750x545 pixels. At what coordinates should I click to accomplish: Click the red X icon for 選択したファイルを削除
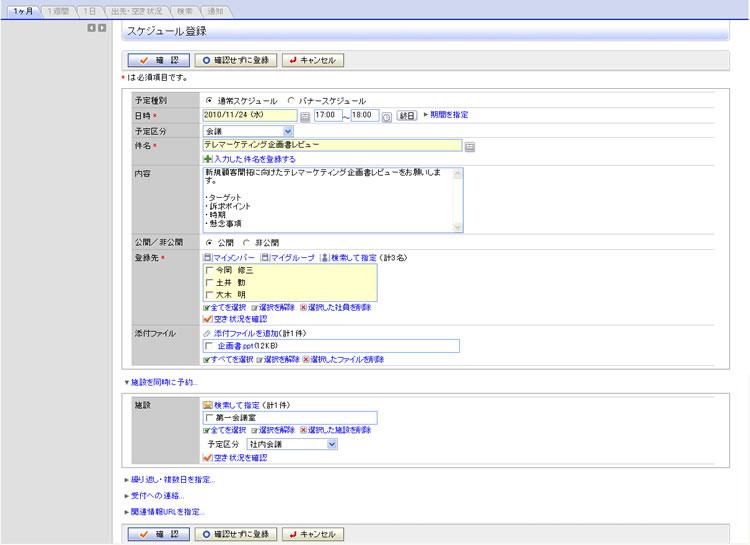[x=306, y=359]
